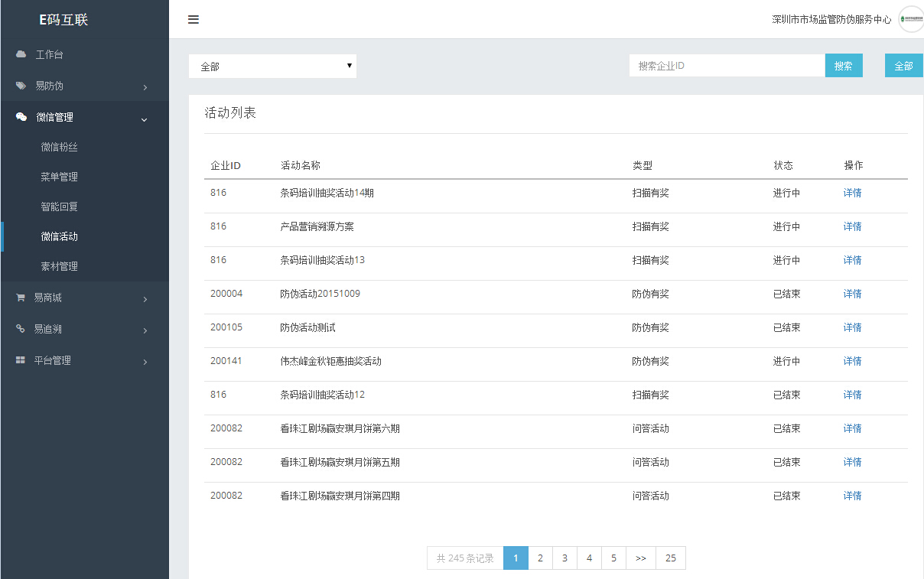Click the WeChat icon beside 微信管理

[21, 117]
